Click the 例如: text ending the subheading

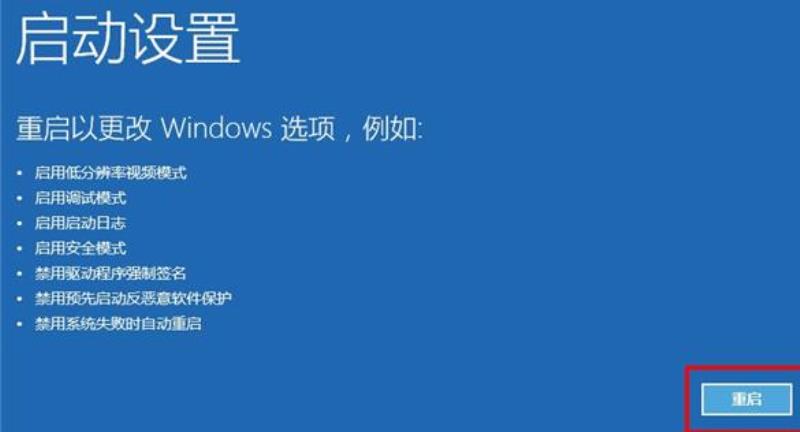[x=392, y=128]
